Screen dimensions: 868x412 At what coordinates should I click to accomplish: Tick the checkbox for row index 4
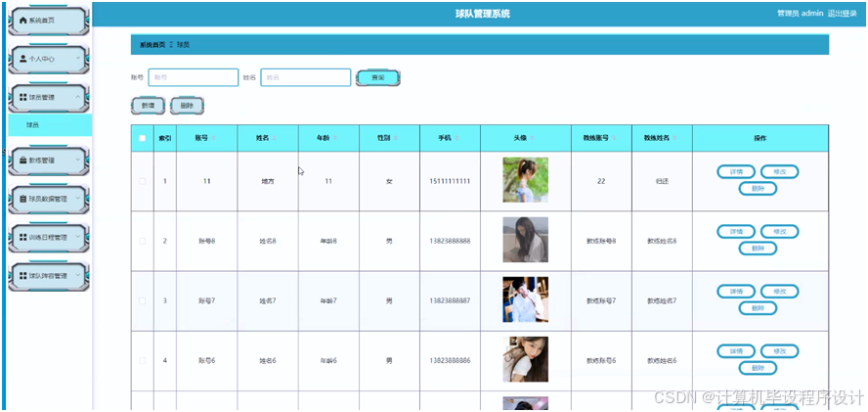pos(143,361)
